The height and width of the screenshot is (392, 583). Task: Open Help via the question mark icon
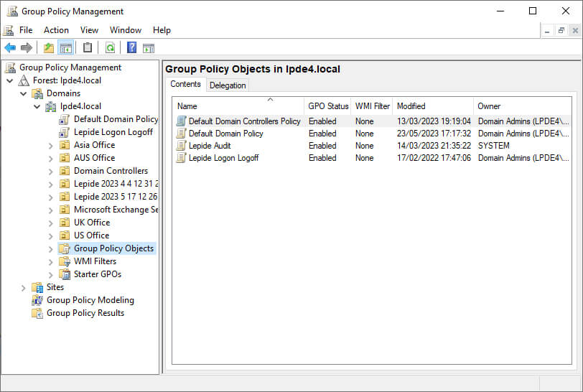(131, 48)
